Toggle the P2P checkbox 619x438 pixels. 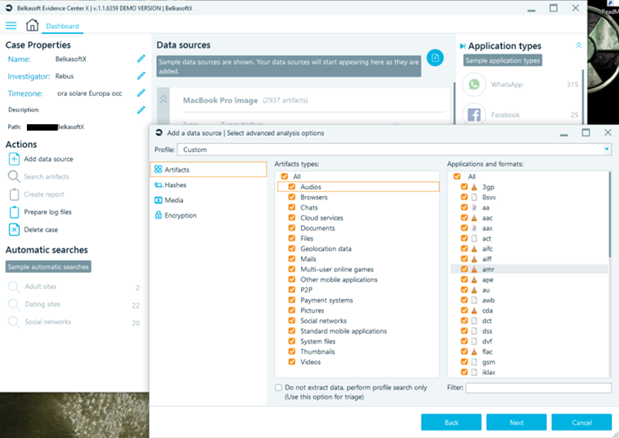pos(292,290)
